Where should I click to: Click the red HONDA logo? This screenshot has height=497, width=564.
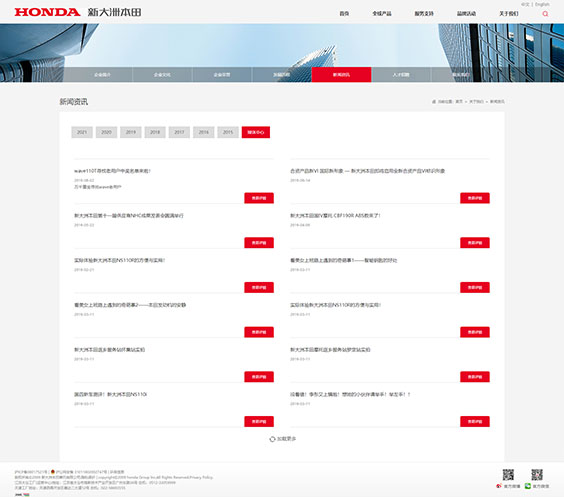tap(47, 12)
